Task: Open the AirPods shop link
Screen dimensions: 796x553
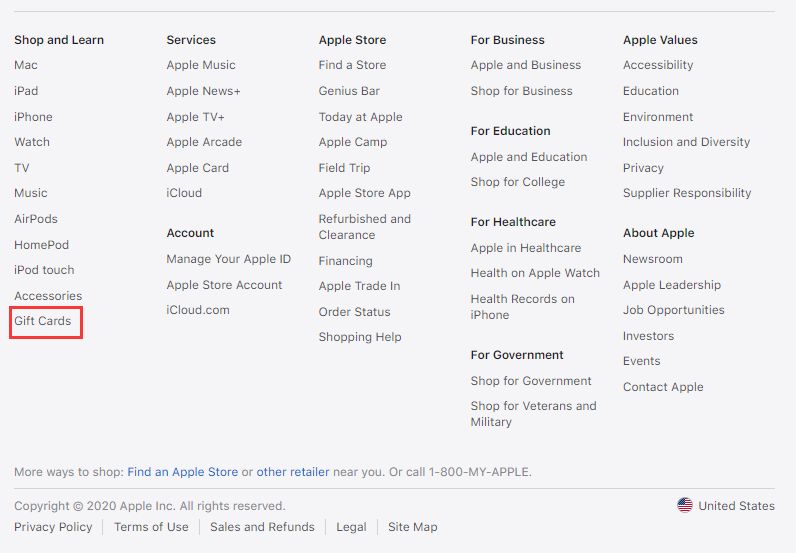Action: pos(36,219)
